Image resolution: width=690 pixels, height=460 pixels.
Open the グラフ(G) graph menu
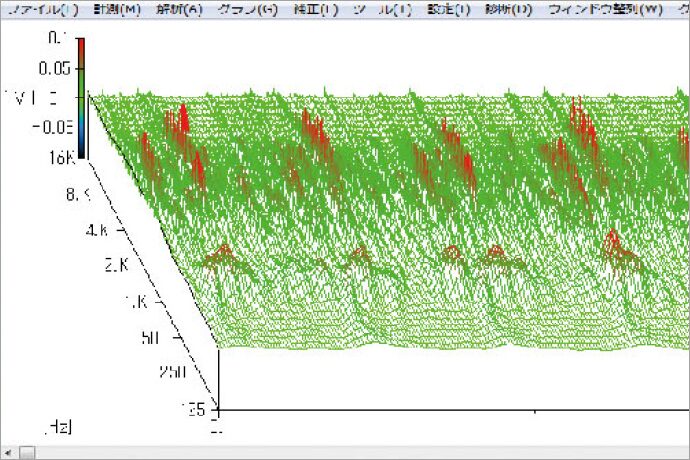(x=247, y=10)
